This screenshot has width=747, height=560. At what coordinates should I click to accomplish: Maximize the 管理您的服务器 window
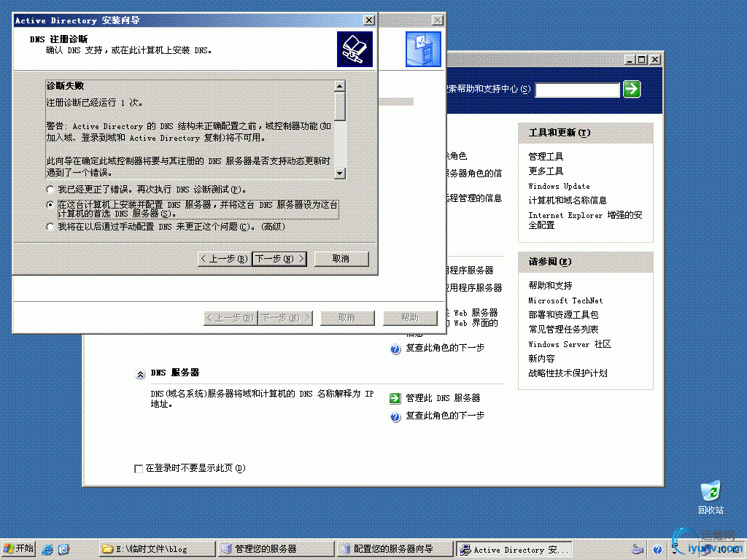[642, 60]
